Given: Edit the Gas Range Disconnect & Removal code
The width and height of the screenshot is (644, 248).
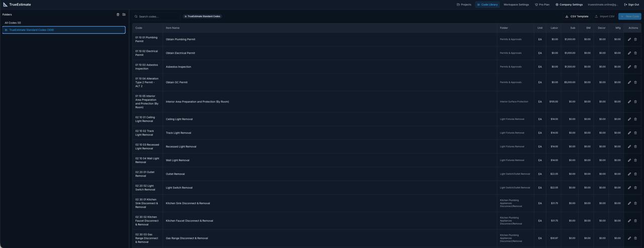Looking at the screenshot, I should (629, 238).
